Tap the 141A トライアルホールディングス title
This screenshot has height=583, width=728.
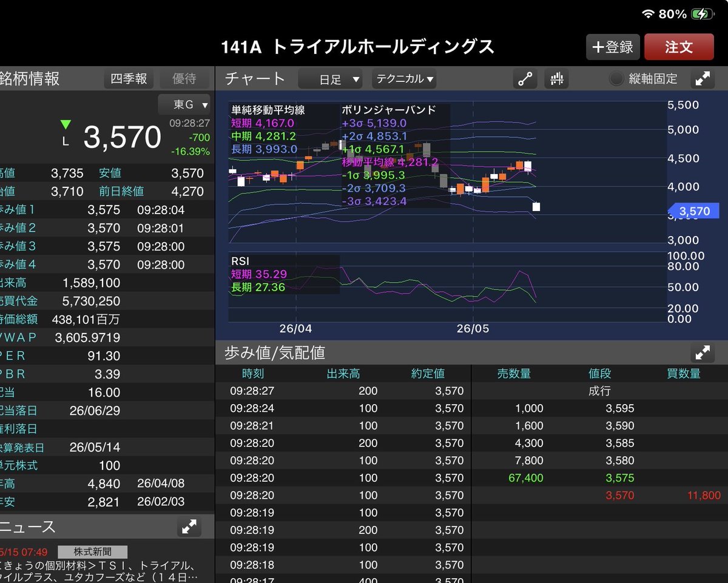[358, 47]
